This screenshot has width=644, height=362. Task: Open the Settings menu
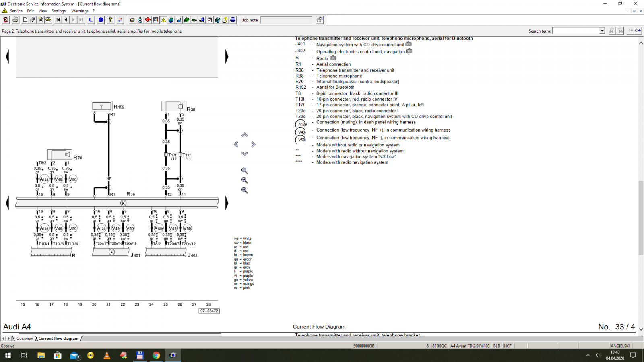[x=59, y=11]
